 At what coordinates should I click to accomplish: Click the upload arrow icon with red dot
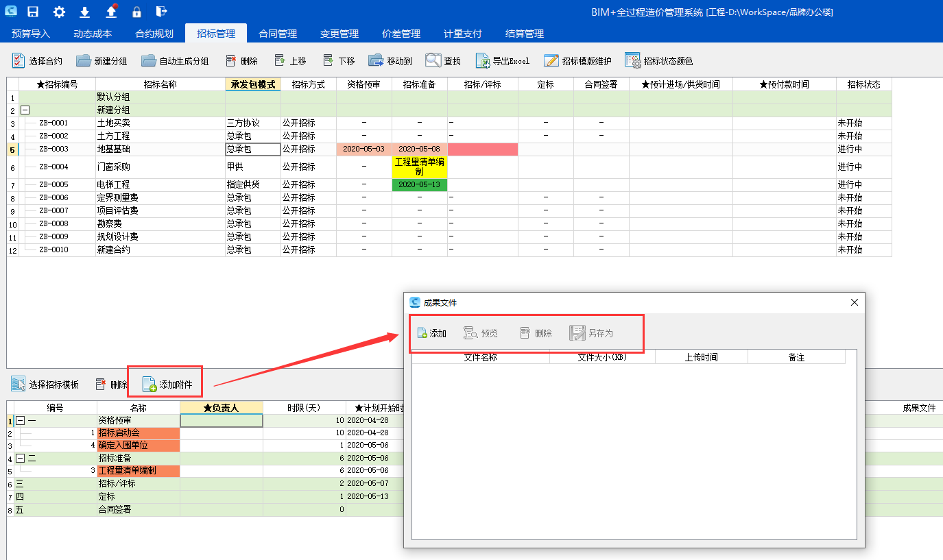pyautogui.click(x=112, y=11)
